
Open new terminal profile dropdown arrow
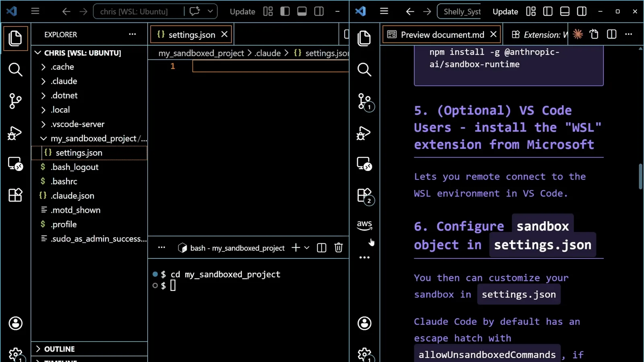(307, 248)
